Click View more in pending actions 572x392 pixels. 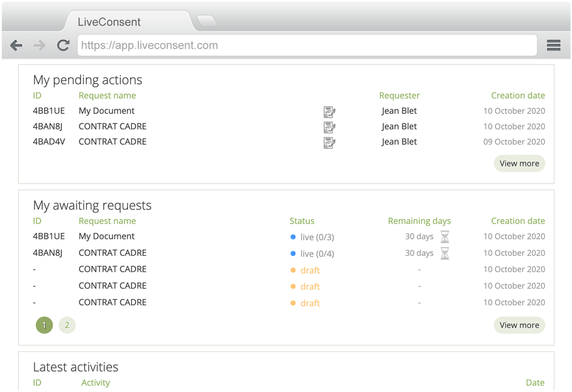[519, 163]
